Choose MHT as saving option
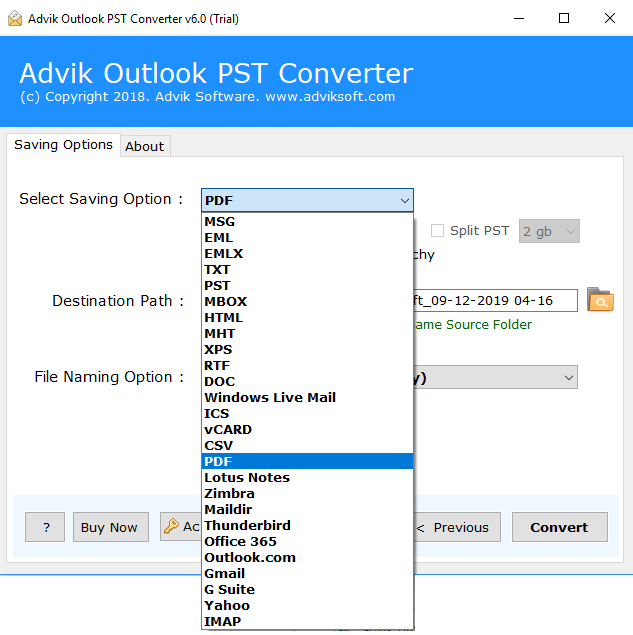The image size is (633, 635). (307, 334)
